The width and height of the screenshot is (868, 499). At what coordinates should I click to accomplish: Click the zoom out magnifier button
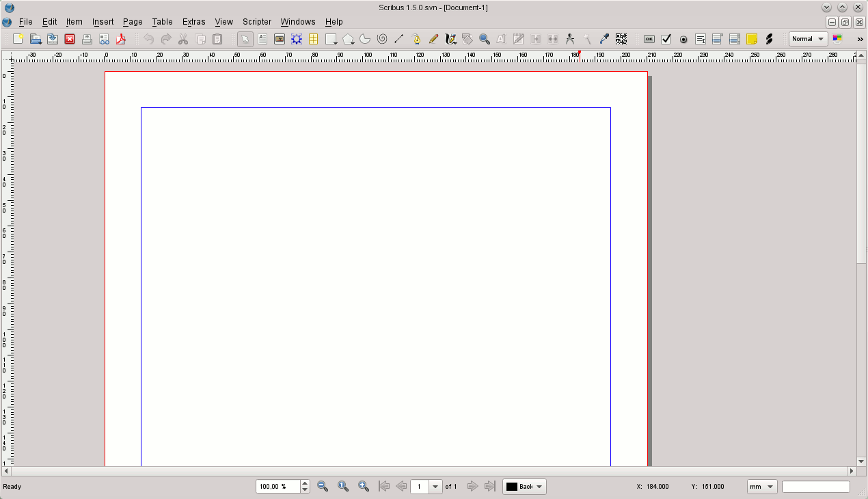point(323,487)
